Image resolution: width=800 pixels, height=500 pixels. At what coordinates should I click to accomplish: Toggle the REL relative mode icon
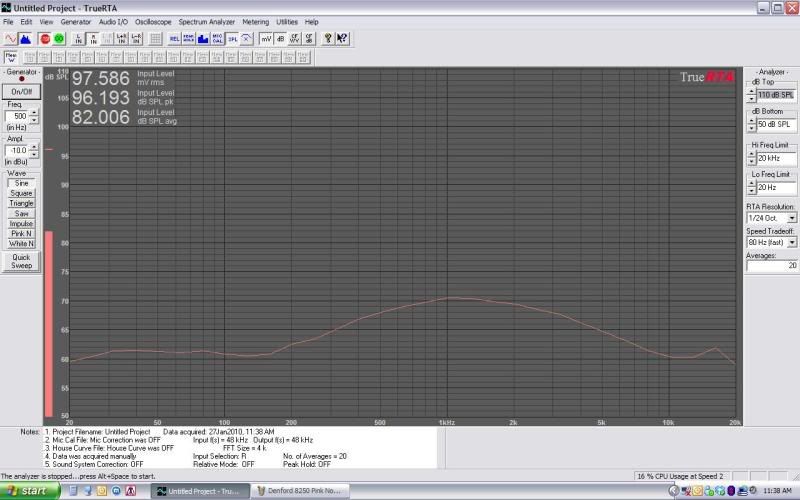(x=174, y=39)
